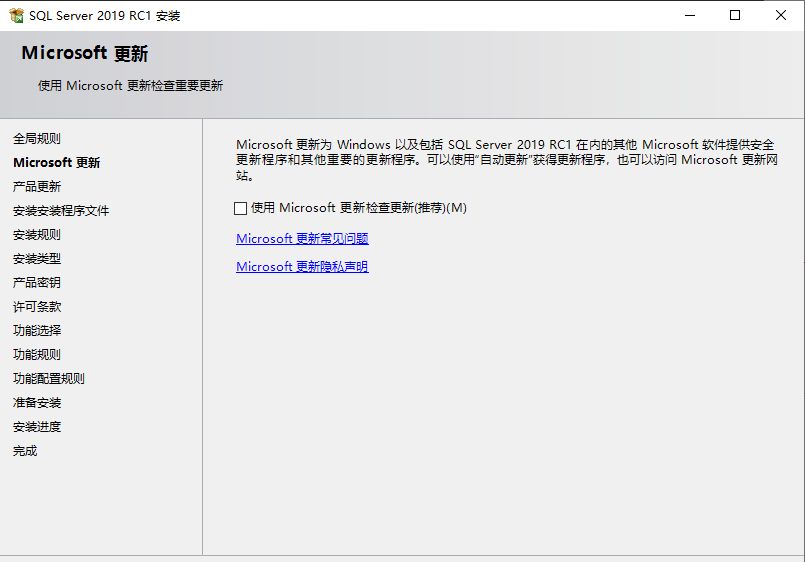Open the Microsoft 更新隐私声明 link
This screenshot has width=805, height=562.
tap(302, 267)
